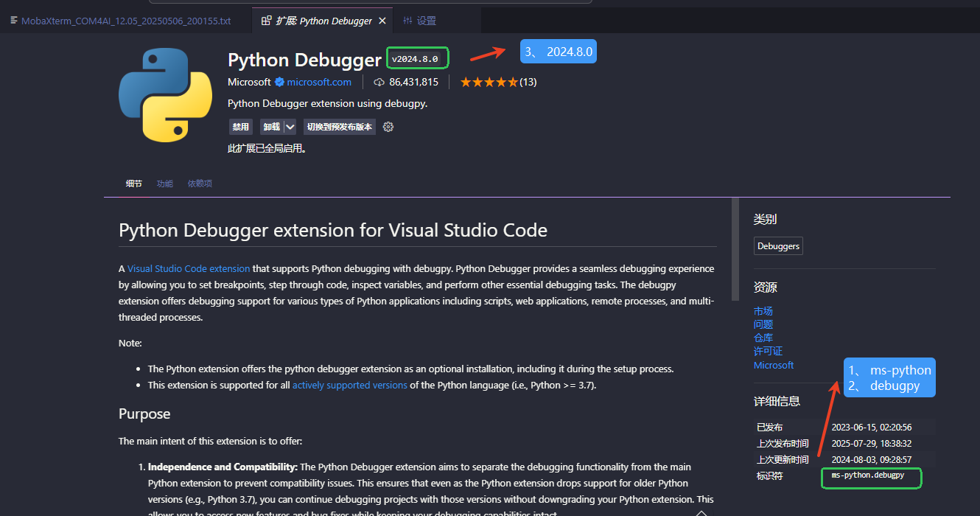The image size is (980, 516).
Task: Click the download count cloud icon
Action: [x=379, y=82]
